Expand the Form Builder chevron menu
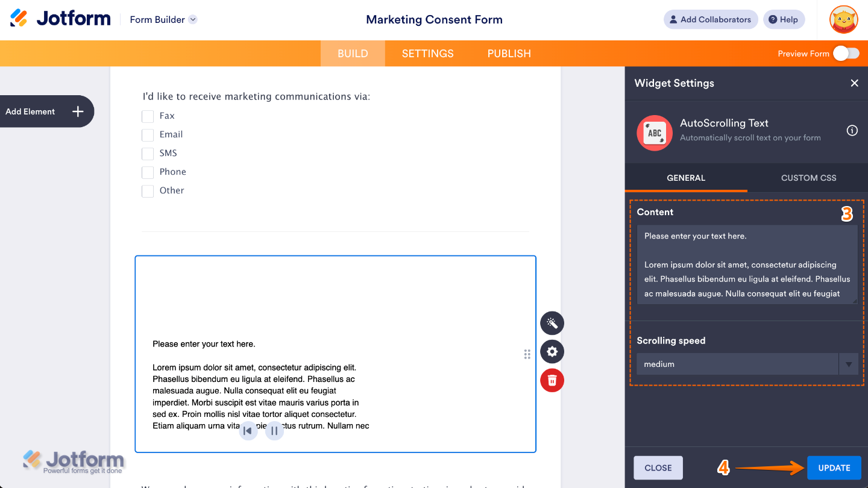The width and height of the screenshot is (868, 488). tap(192, 19)
